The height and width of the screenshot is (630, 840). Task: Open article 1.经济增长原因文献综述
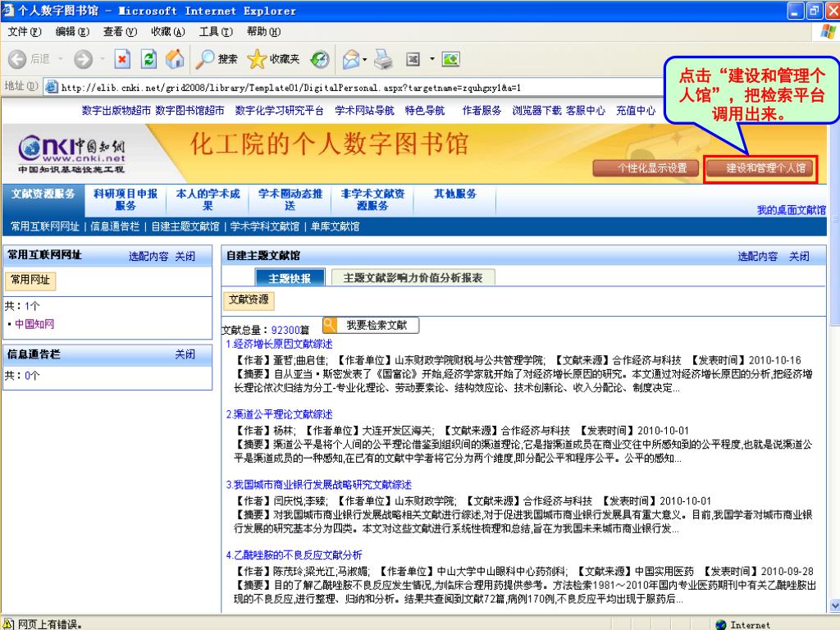279,344
